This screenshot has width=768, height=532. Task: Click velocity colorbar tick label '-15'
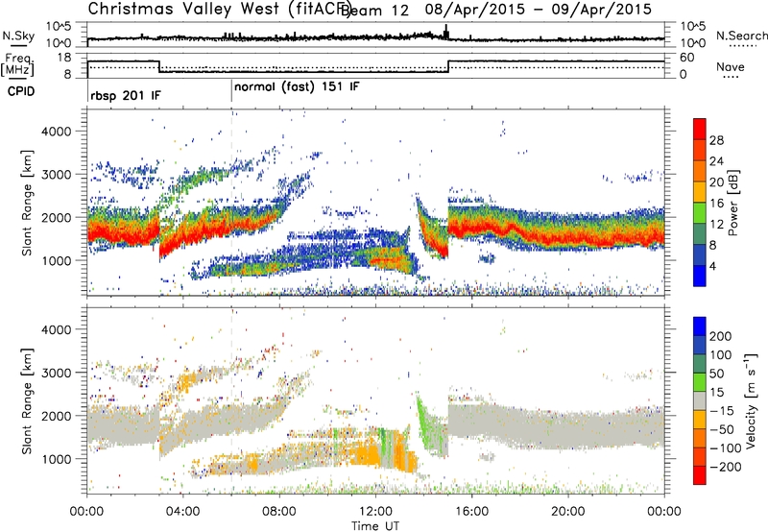point(722,411)
